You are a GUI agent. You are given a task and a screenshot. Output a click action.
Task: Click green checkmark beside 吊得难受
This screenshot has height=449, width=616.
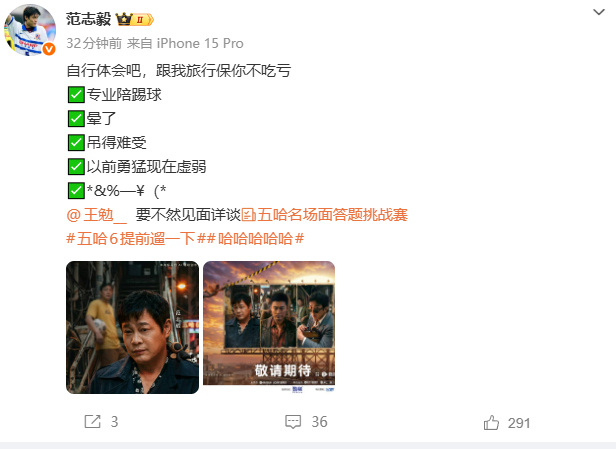pos(76,143)
